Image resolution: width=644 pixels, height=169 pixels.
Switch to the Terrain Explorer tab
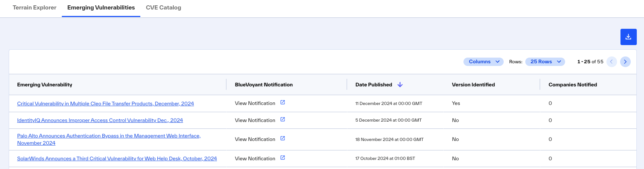pyautogui.click(x=35, y=8)
